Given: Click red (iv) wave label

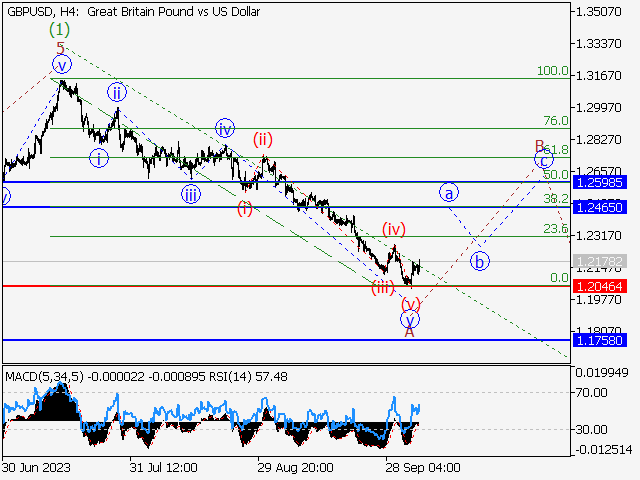Looking at the screenshot, I should pos(393,229).
